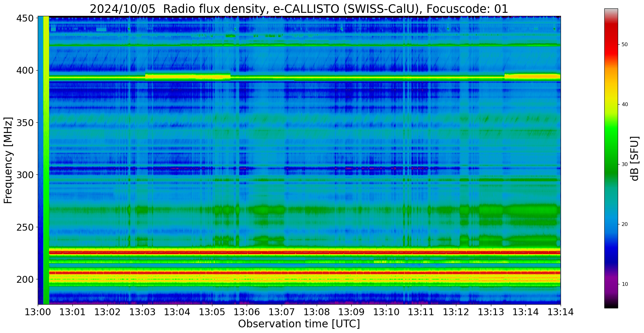This screenshot has width=644, height=333.
Task: Click the 13:10 time tick label
Action: [386, 312]
